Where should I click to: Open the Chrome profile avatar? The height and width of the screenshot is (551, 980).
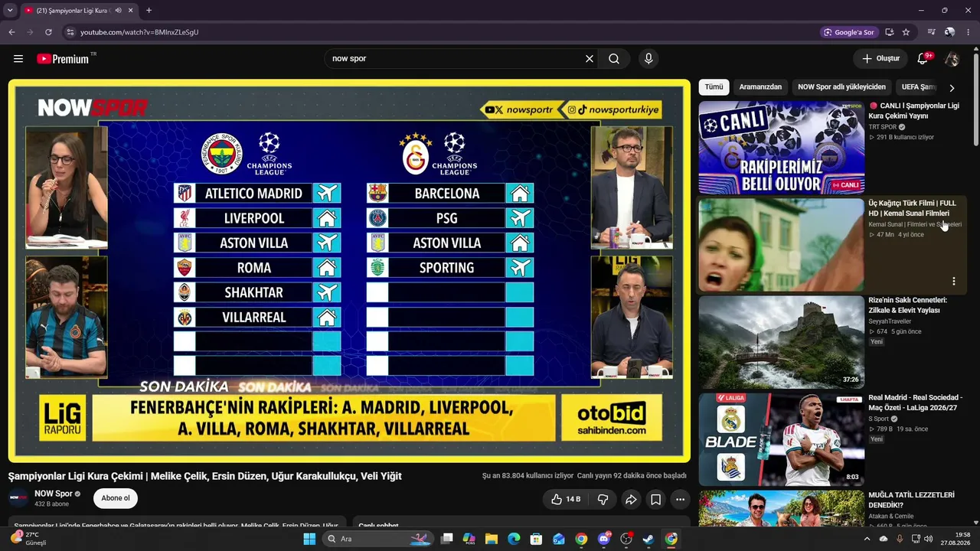coord(949,32)
